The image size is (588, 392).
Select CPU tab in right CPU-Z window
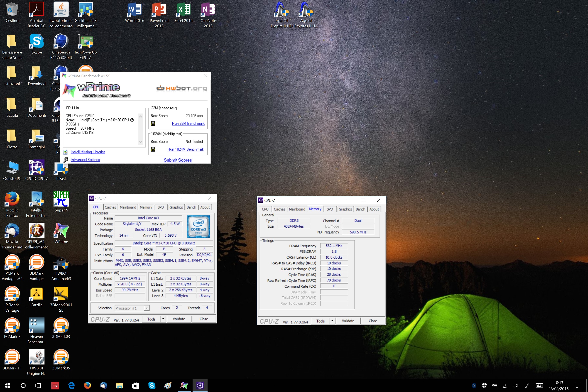(x=265, y=209)
